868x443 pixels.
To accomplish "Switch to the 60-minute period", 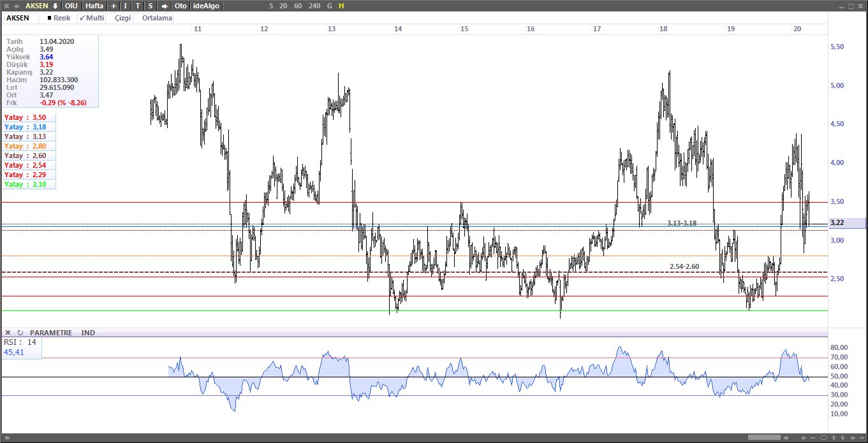I will (298, 6).
